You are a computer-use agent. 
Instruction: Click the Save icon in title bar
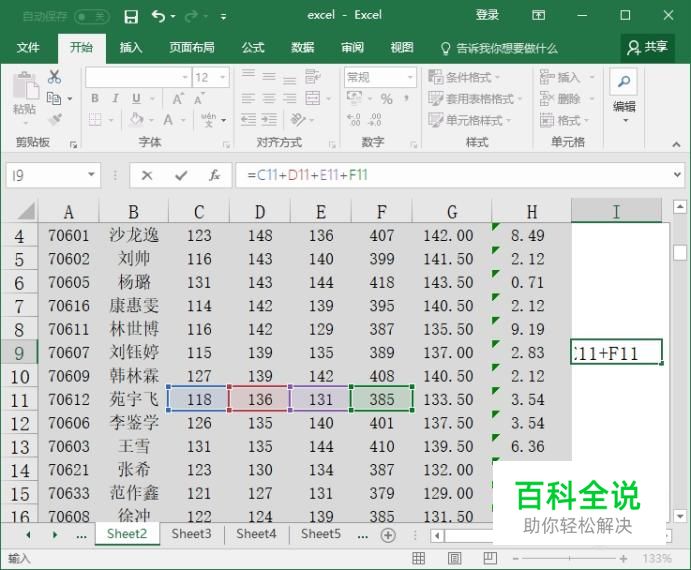coord(131,17)
